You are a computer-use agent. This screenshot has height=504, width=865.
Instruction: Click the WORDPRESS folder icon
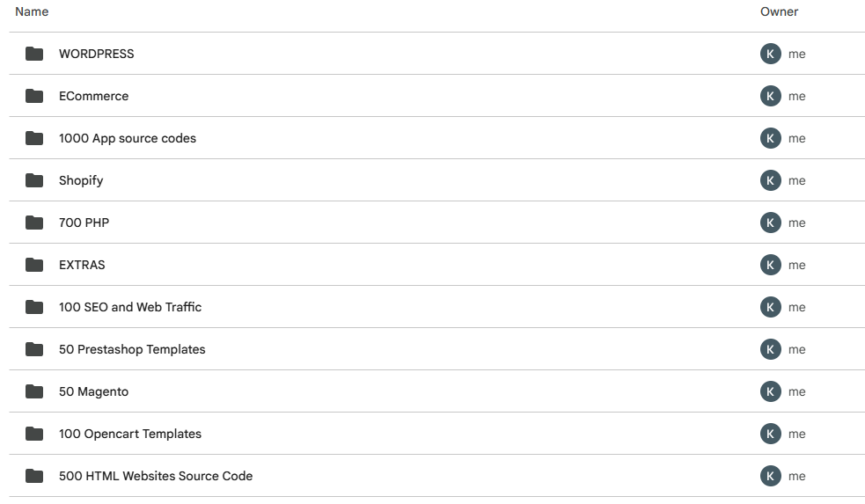coord(34,54)
